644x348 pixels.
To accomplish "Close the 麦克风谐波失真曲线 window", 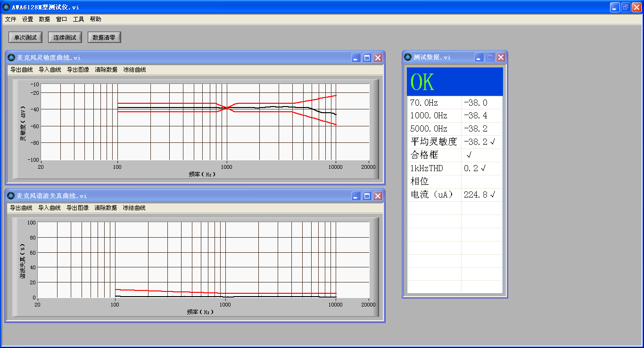I will point(378,196).
